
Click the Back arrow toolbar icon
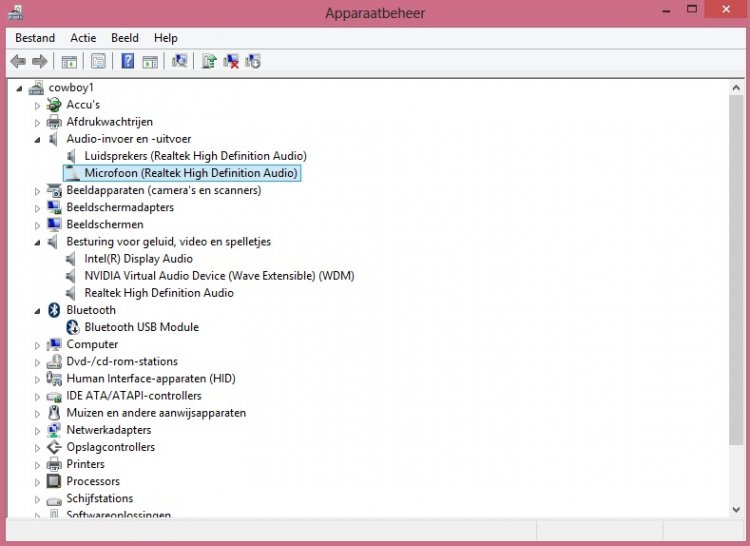(18, 61)
